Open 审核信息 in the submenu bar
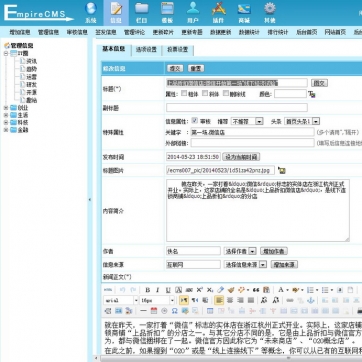This screenshot has height=362, width=362. 77,32
